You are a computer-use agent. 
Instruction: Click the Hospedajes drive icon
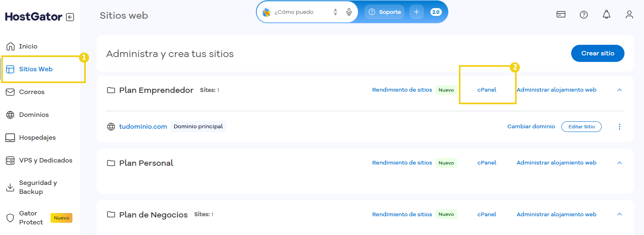10,138
